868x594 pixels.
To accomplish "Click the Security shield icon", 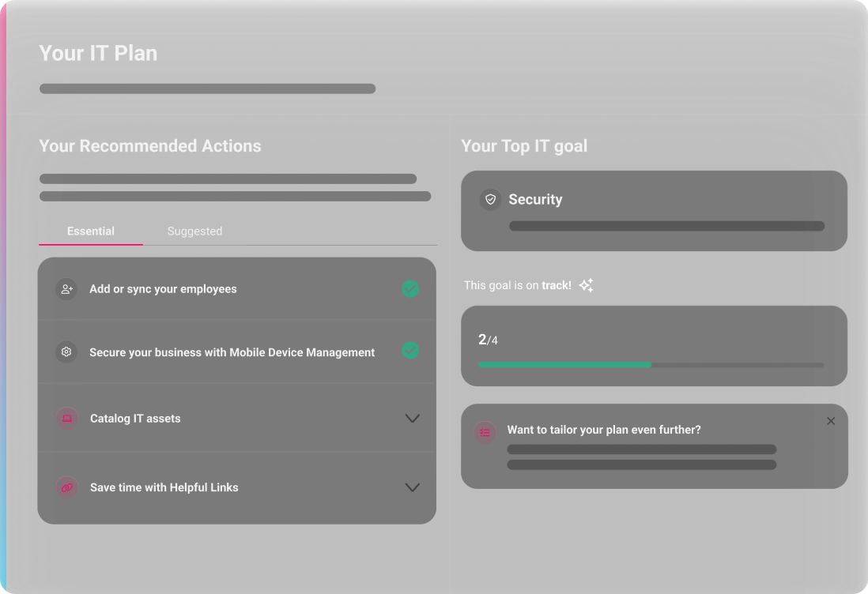I will [490, 199].
